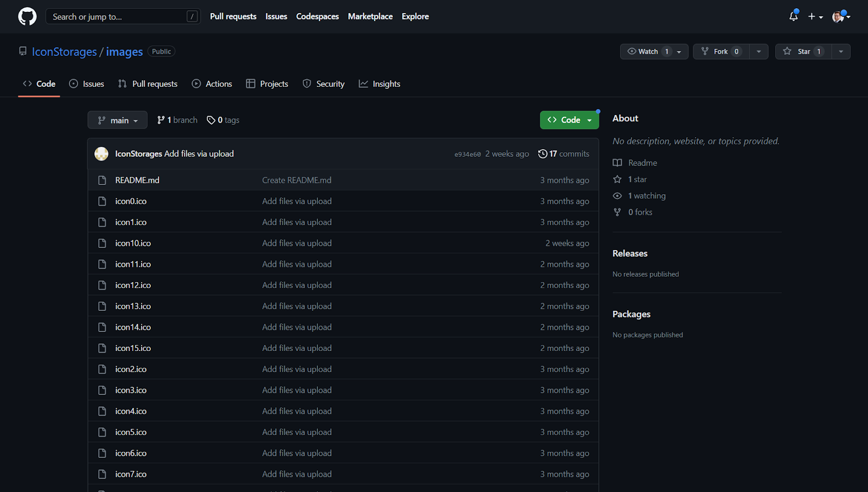Click file icon beside icon10.ico

(102, 243)
